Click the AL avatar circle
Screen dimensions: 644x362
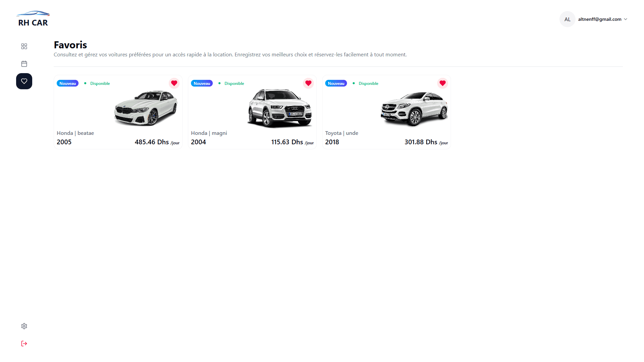[567, 19]
